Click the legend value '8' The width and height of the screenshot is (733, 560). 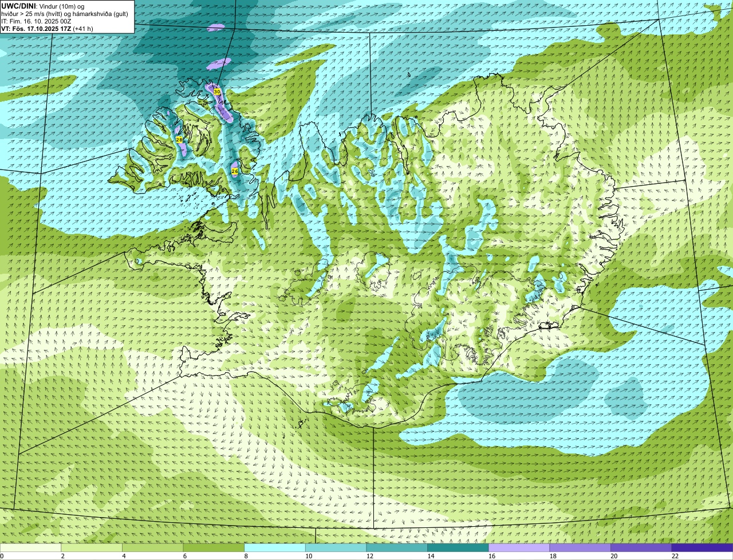246,556
